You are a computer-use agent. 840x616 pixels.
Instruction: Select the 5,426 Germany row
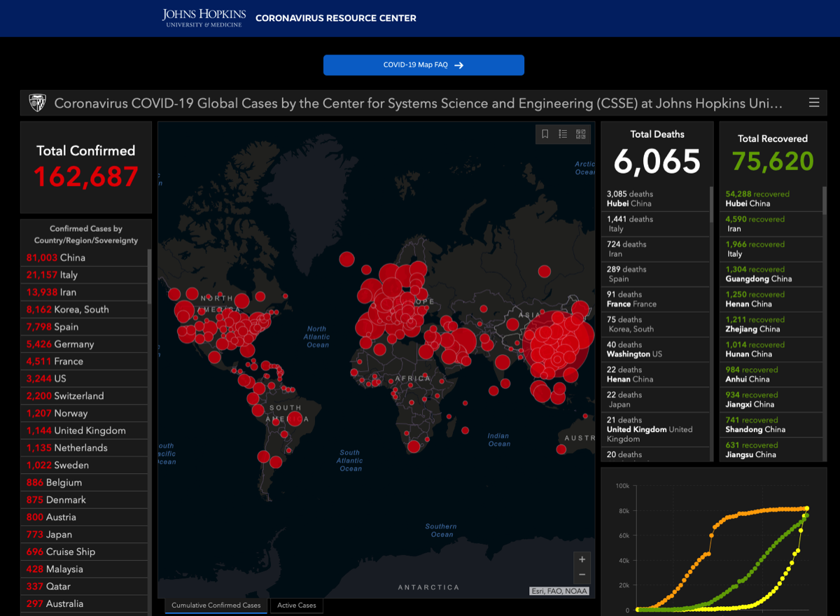[x=84, y=344]
